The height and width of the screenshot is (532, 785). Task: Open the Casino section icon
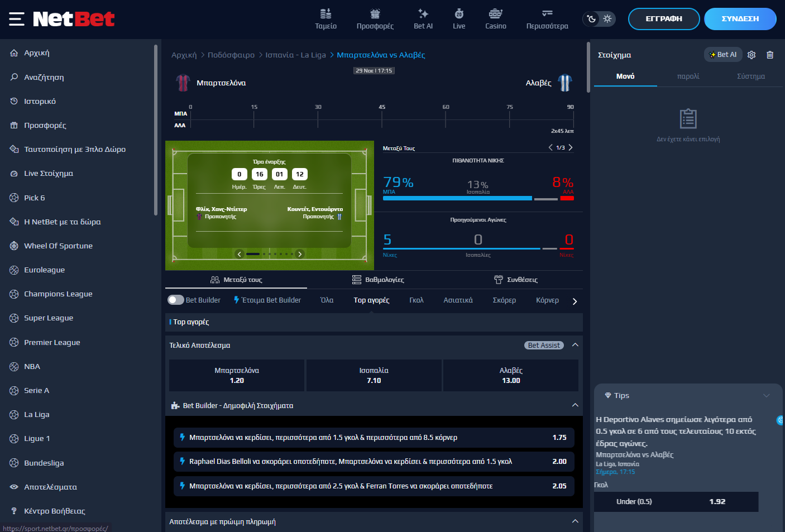[495, 14]
